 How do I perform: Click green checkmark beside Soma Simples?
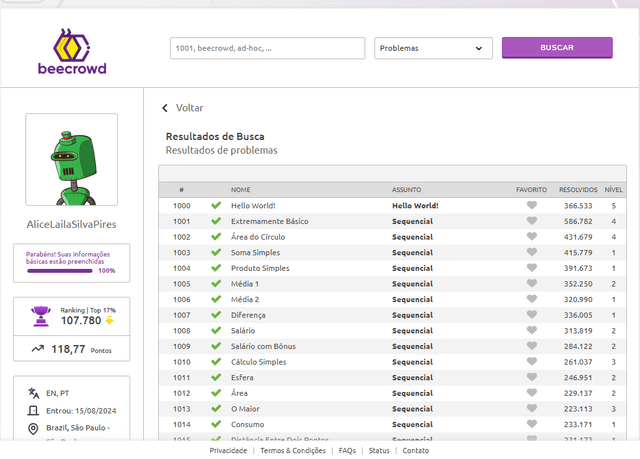[216, 252]
